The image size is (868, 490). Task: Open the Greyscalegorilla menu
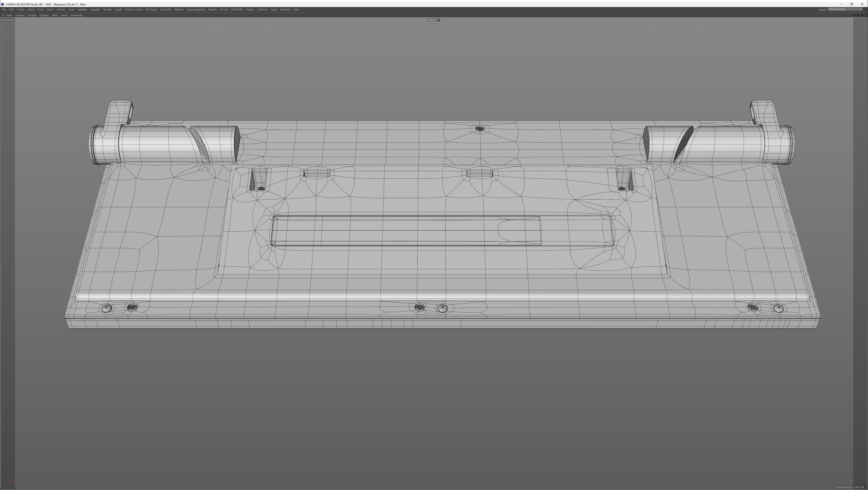pos(196,9)
